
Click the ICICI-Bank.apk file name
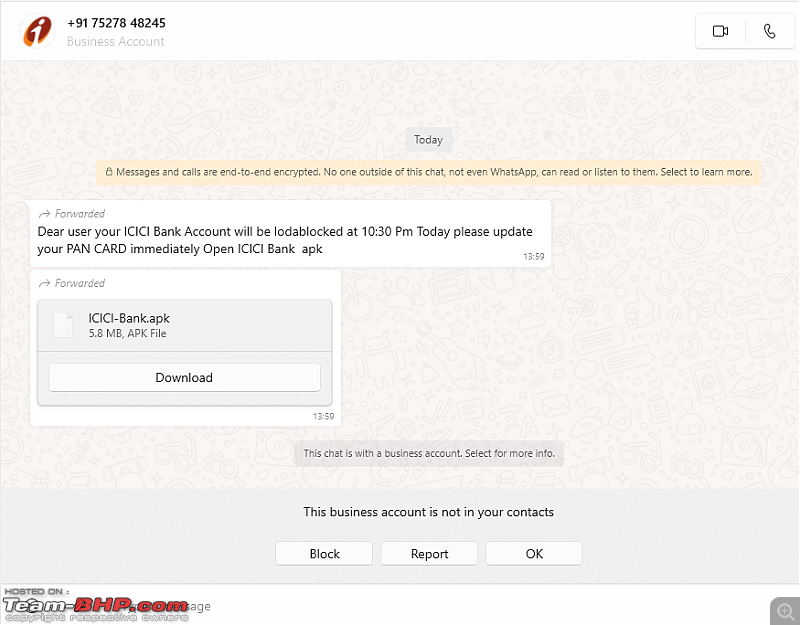click(x=129, y=318)
